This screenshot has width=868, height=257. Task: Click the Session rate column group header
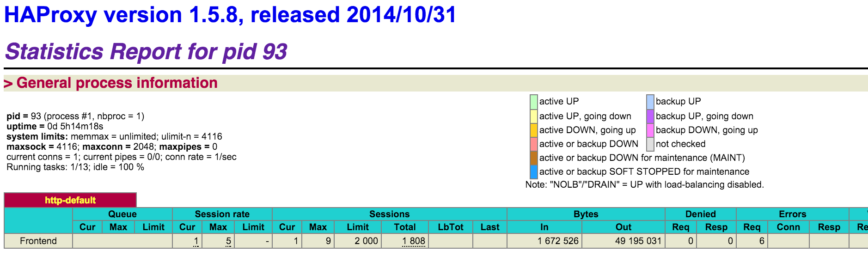(x=222, y=214)
